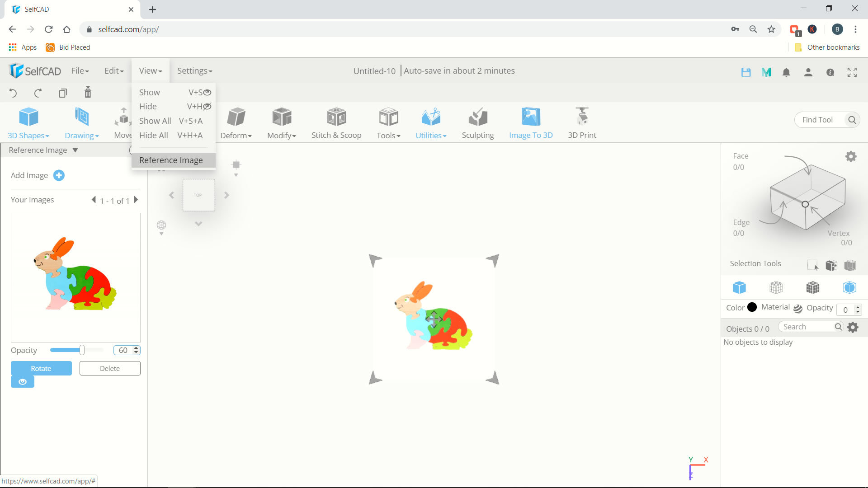Go to previous images page arrow

[94, 200]
